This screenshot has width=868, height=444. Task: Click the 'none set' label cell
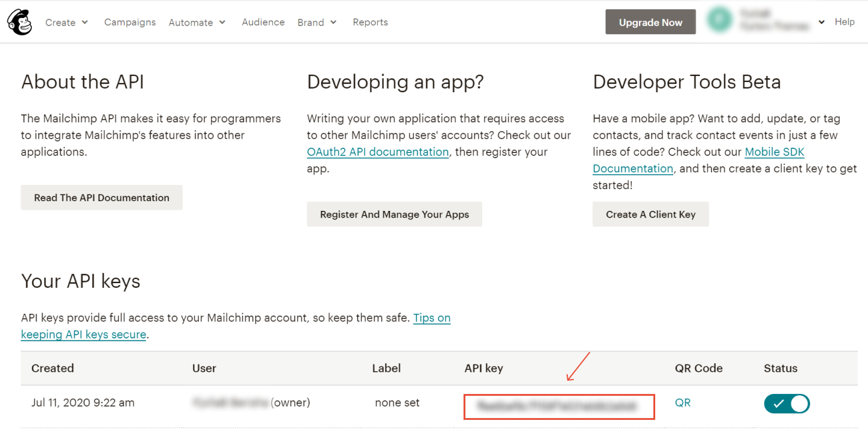[x=397, y=403]
